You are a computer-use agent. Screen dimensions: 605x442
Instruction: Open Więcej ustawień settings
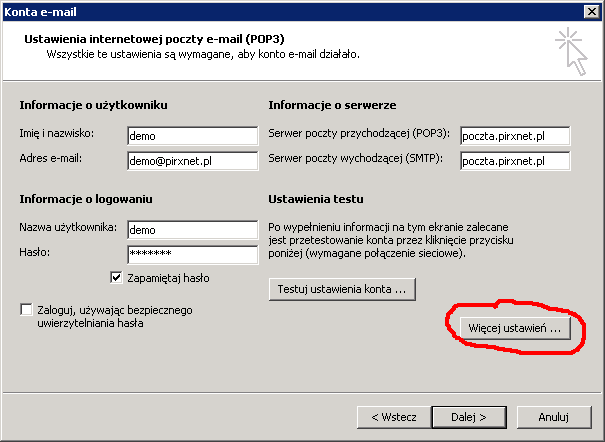coord(518,328)
